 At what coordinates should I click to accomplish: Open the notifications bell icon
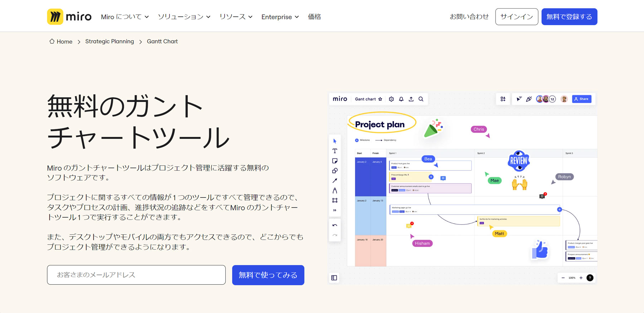pyautogui.click(x=401, y=99)
